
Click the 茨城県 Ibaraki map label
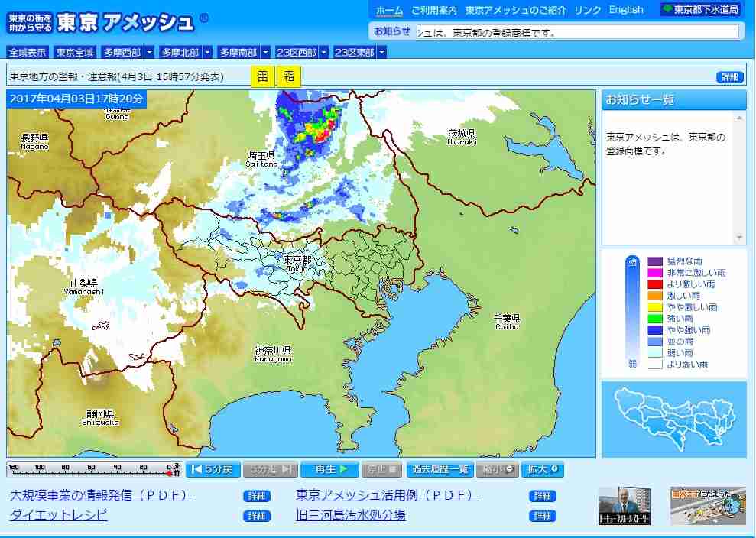pyautogui.click(x=462, y=137)
